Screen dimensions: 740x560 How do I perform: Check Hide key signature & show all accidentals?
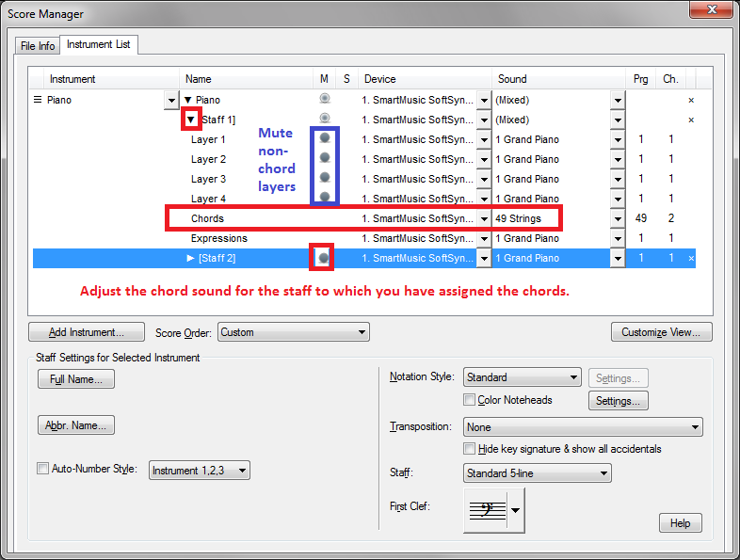click(471, 449)
